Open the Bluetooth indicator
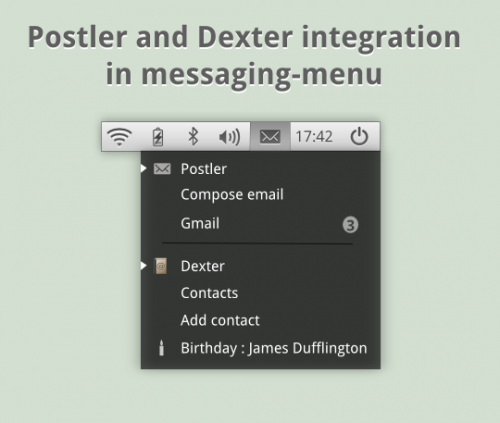Screen dimensions: 500x423 pos(193,137)
